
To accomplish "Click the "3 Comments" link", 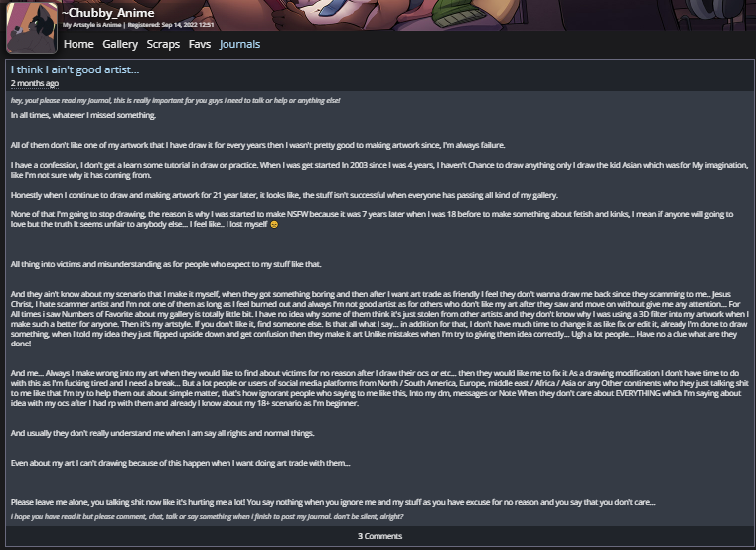I will coord(379,536).
